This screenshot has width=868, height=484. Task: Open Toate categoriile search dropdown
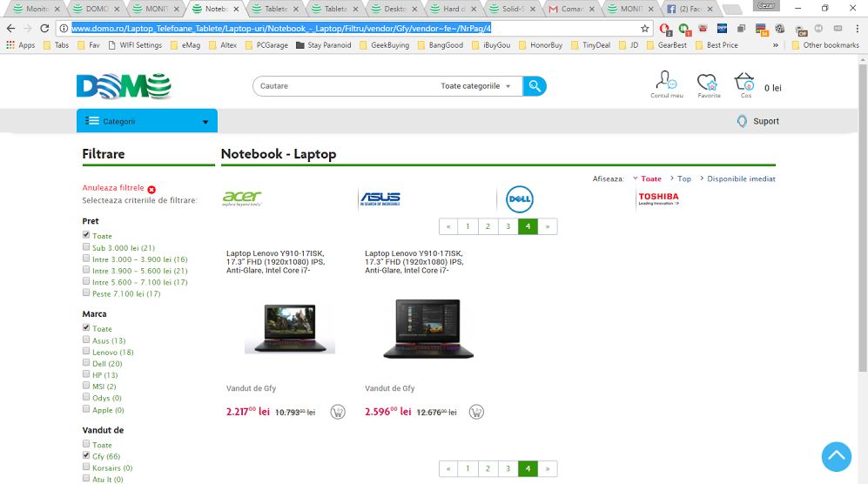click(x=475, y=86)
